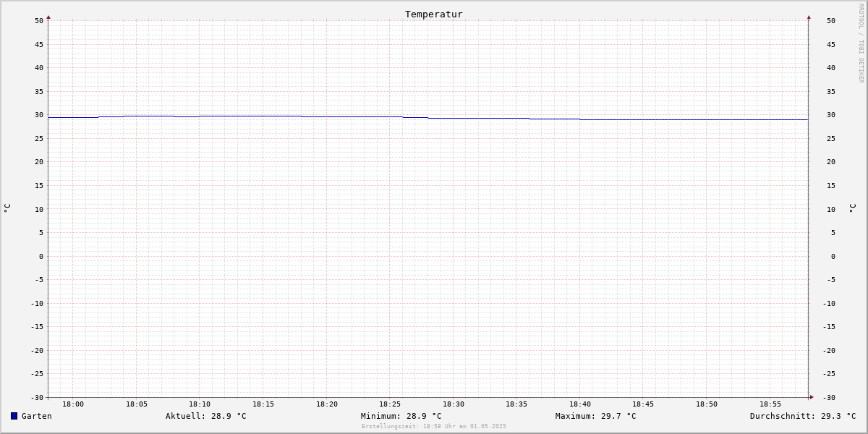Screen dimensions: 868x434
Task: Click the "Temperatur" chart title
Action: point(434,14)
